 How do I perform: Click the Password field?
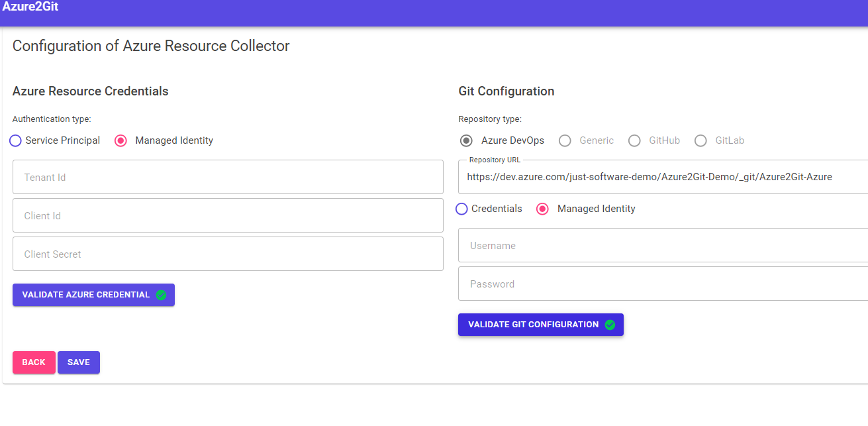click(x=662, y=284)
